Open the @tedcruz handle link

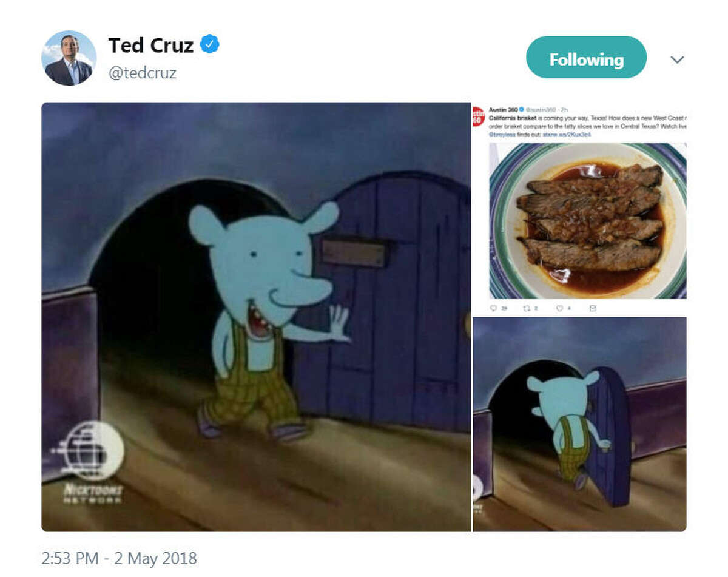point(142,73)
